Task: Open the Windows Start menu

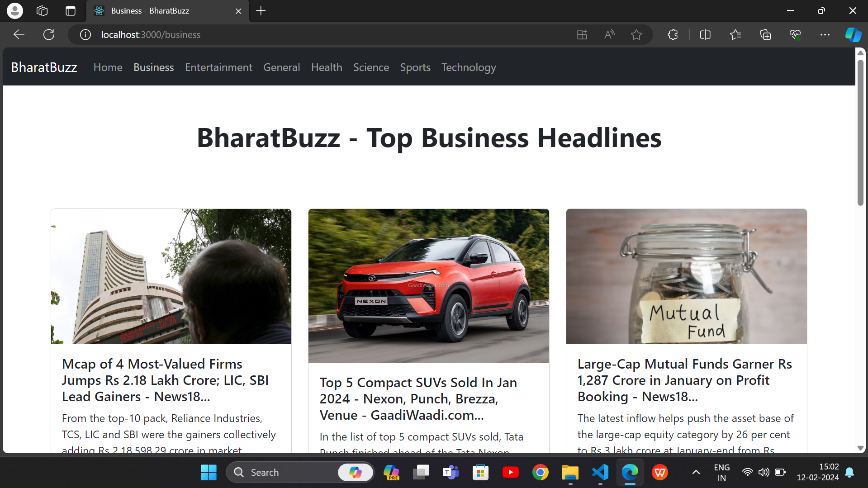Action: 209,473
